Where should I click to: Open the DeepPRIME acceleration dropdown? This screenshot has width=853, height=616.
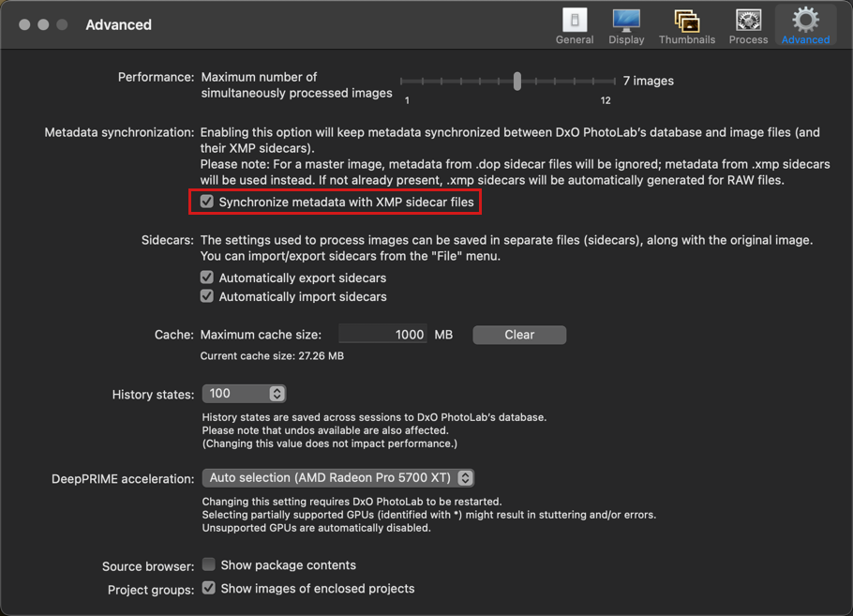pyautogui.click(x=337, y=478)
